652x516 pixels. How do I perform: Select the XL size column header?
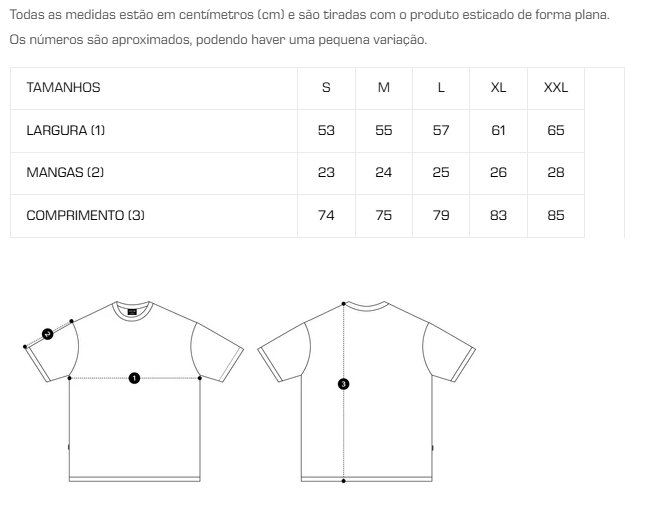(498, 88)
